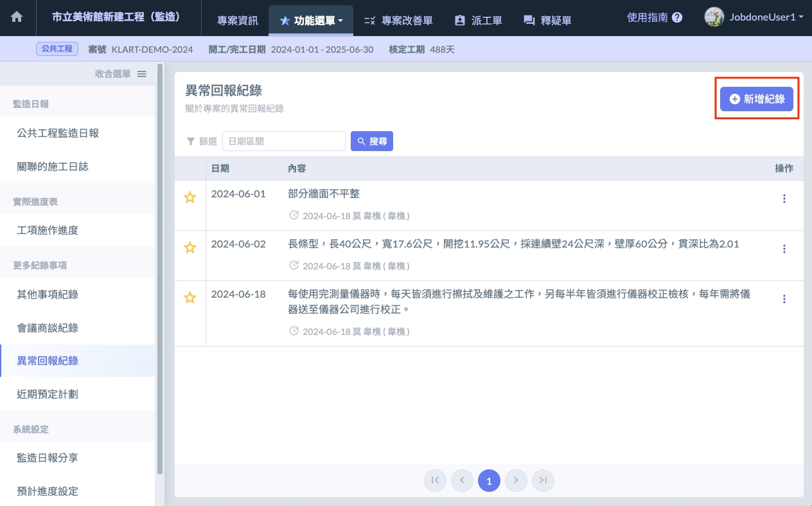Viewport: 812px width, 506px height.
Task: Toggle the star on the 2024-06-02 record
Action: [x=190, y=248]
